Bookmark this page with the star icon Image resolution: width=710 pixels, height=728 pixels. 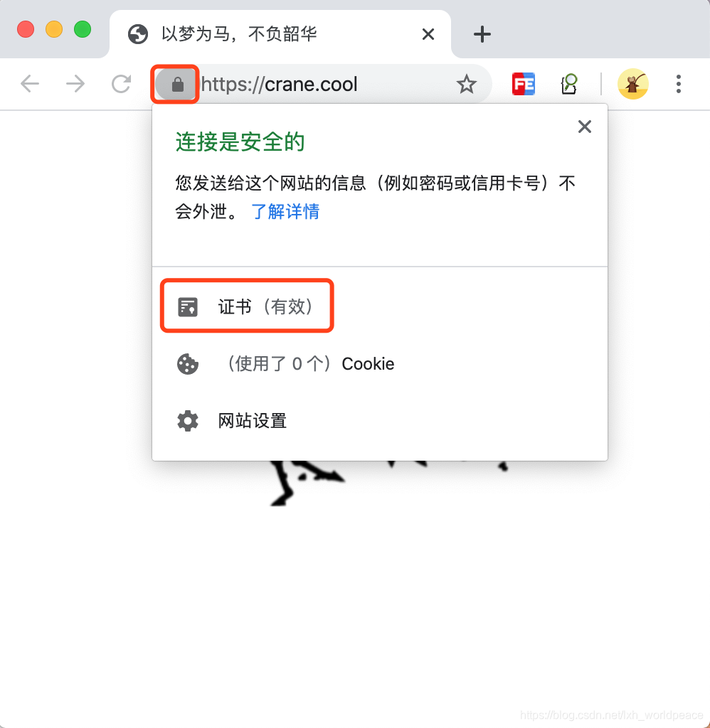click(466, 84)
